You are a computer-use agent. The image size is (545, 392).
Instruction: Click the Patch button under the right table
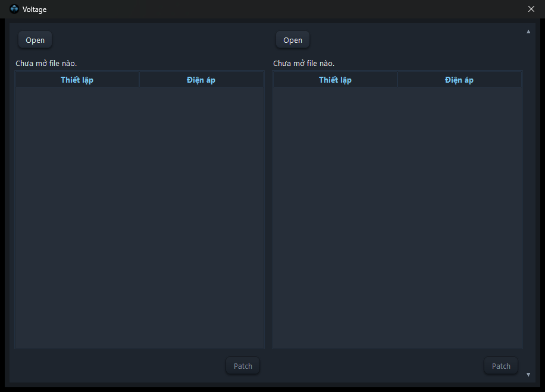pyautogui.click(x=501, y=366)
